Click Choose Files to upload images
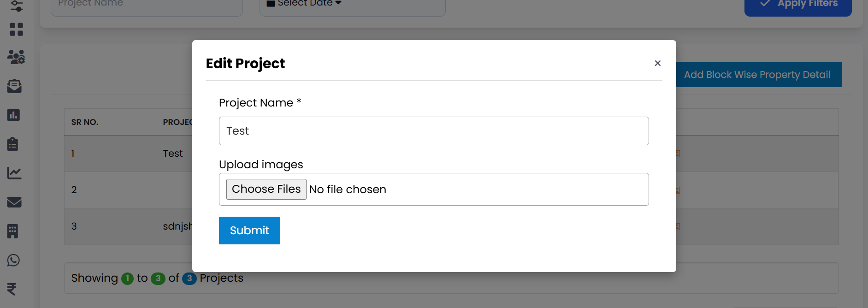This screenshot has width=868, height=308. point(266,189)
